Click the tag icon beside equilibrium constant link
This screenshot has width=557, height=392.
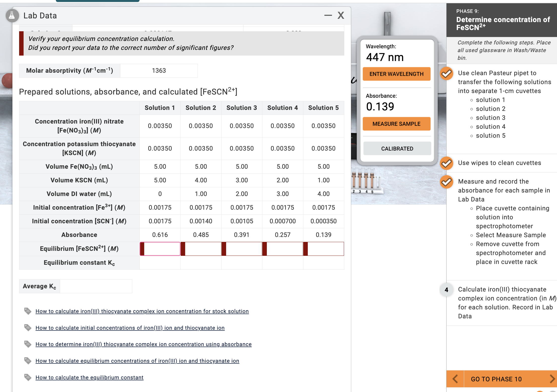click(28, 377)
